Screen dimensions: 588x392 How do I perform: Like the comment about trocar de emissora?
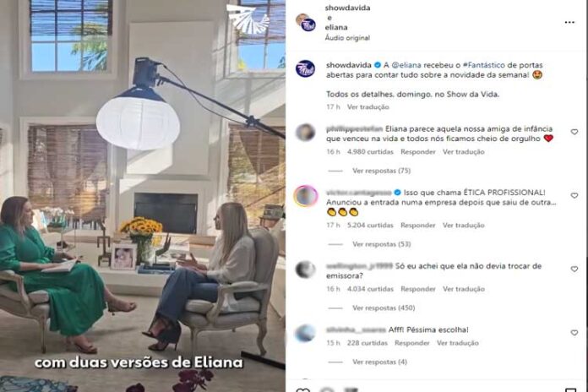(x=574, y=269)
